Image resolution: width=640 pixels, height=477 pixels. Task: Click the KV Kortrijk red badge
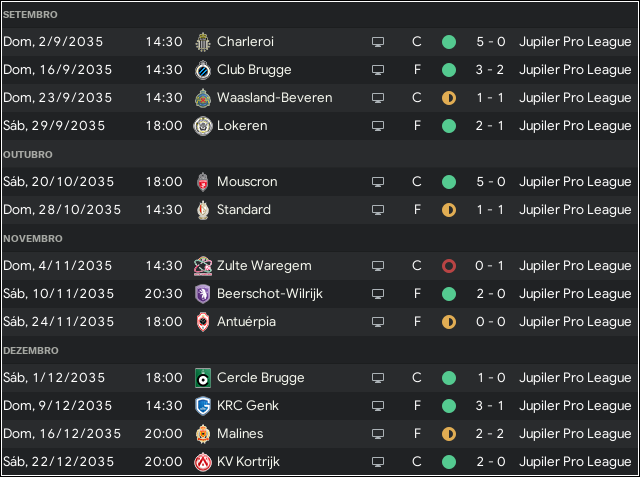click(x=203, y=462)
